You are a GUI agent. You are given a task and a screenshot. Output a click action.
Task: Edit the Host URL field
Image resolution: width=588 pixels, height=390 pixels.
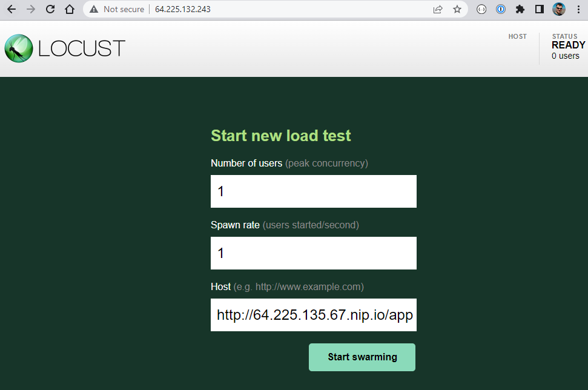[313, 315]
